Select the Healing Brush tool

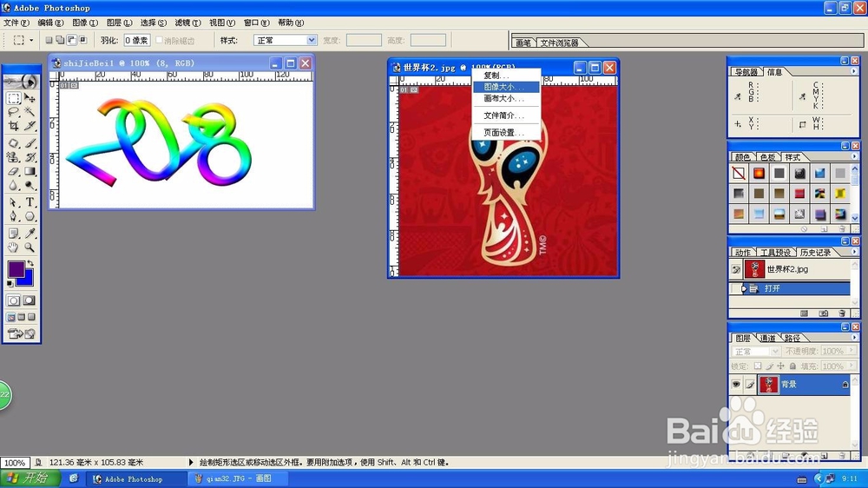coord(14,143)
